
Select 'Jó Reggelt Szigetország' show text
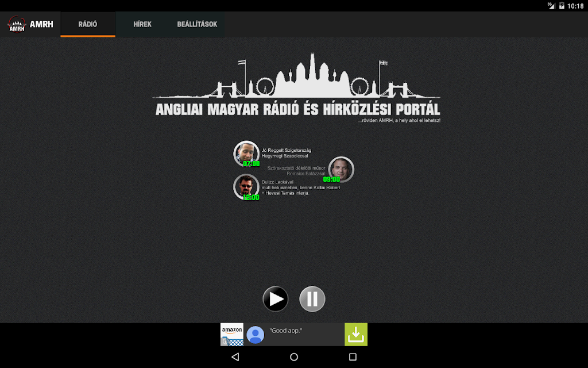287,150
